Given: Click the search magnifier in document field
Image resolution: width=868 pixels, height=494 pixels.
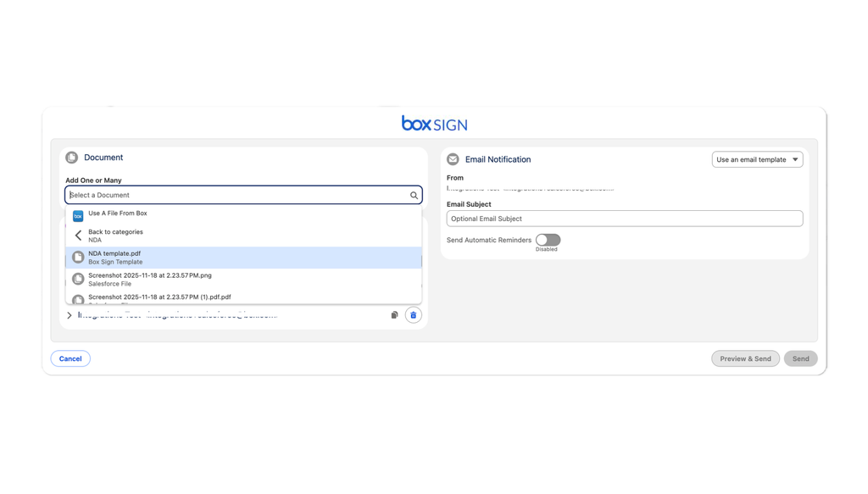Looking at the screenshot, I should point(414,195).
